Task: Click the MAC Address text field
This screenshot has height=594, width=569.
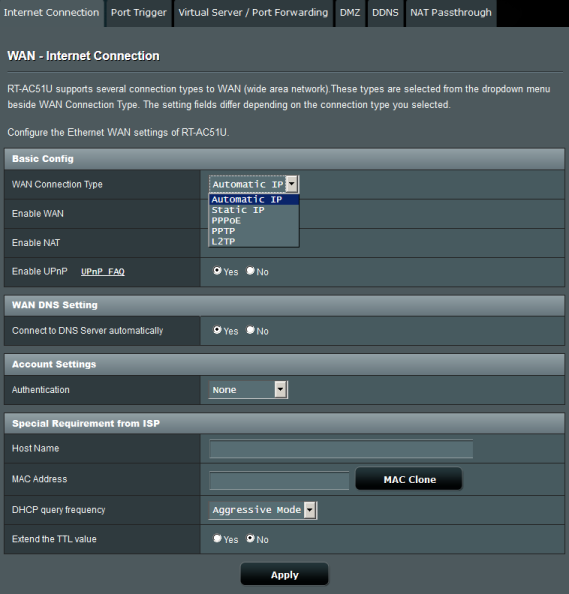Action: click(x=279, y=480)
